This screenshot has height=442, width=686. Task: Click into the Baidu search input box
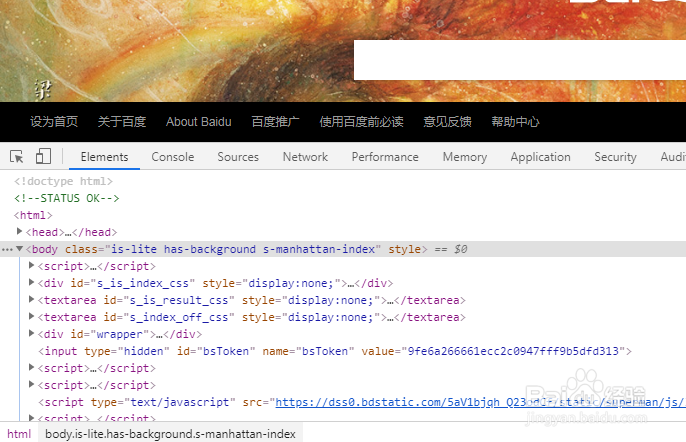tap(520, 60)
